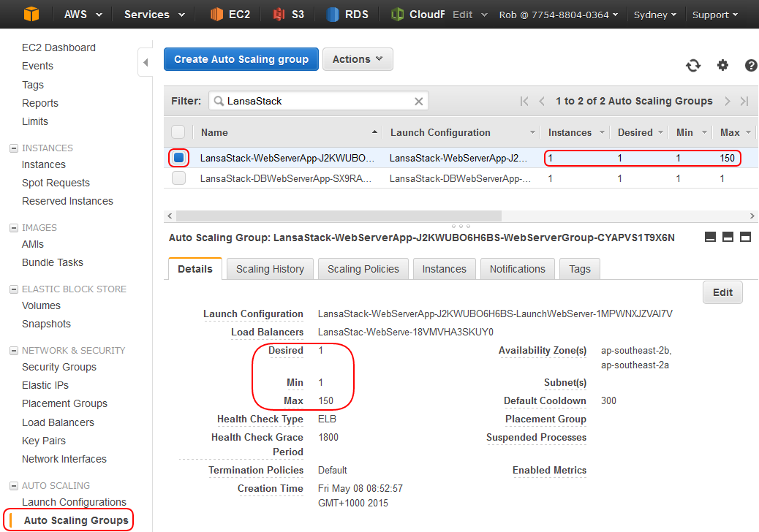Viewport: 759px width, 532px height.
Task: Click Create Auto Scaling group button
Action: [x=241, y=59]
